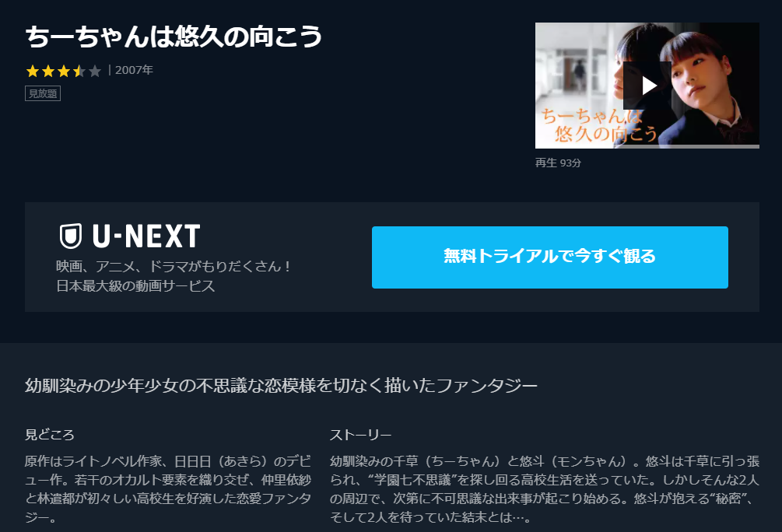Select the half-filled fourth star
This screenshot has width=782, height=532.
pyautogui.click(x=79, y=71)
